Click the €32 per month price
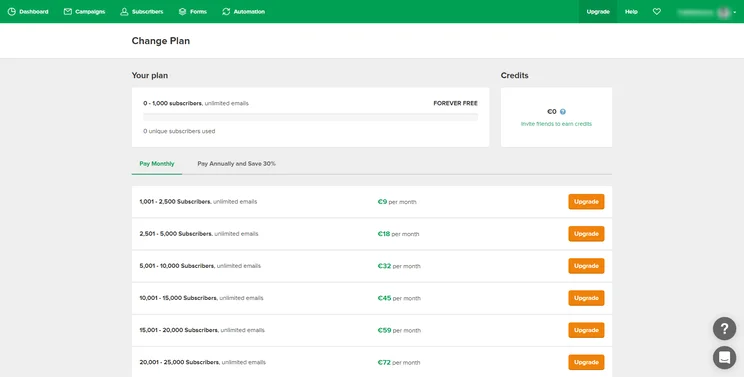This screenshot has height=377, width=744. 399,266
